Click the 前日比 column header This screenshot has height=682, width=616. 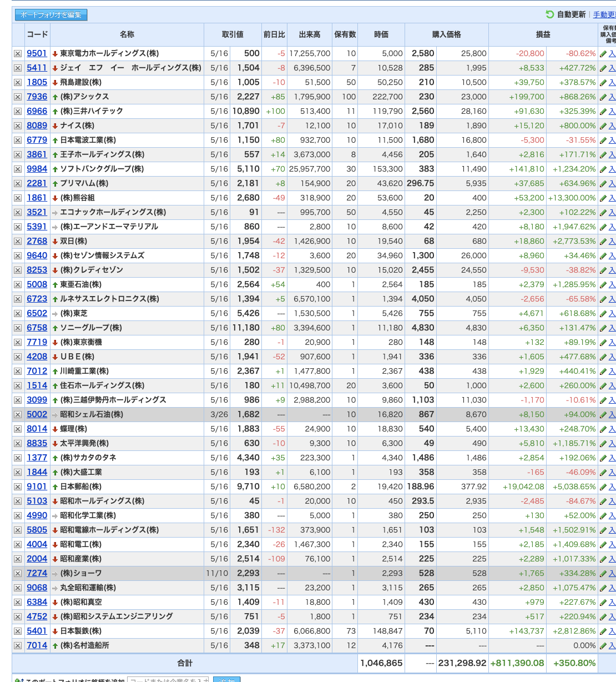pos(274,34)
